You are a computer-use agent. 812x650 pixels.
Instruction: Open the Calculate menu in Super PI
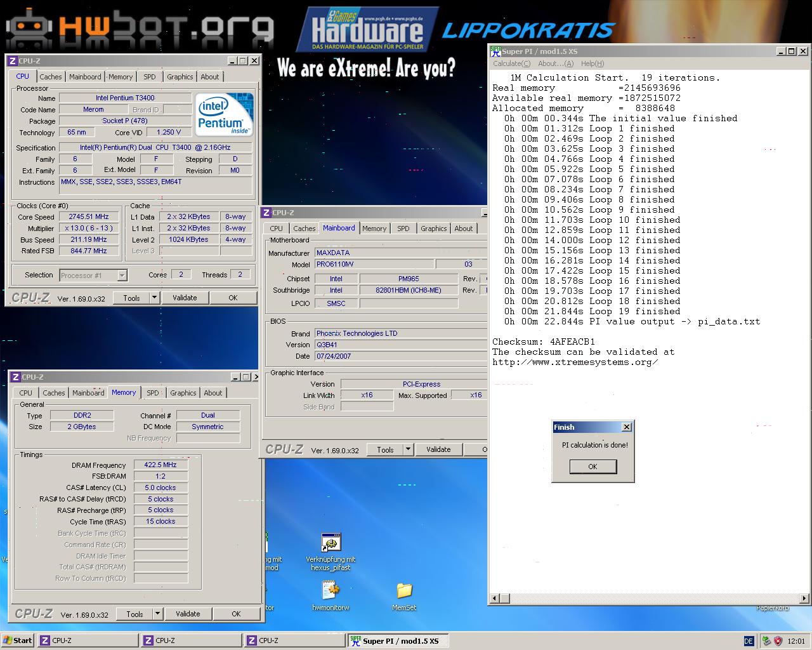pos(511,63)
